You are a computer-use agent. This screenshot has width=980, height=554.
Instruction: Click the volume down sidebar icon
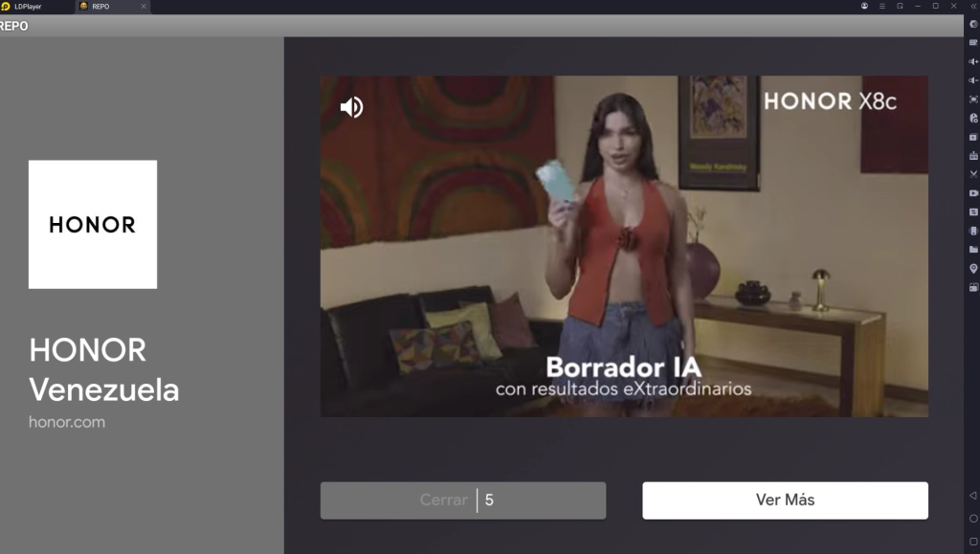[973, 80]
